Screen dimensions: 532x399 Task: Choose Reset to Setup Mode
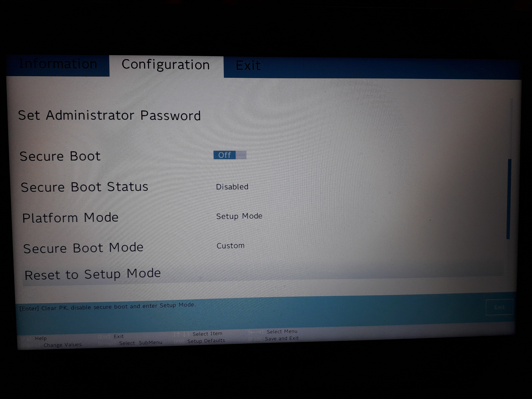coord(93,274)
